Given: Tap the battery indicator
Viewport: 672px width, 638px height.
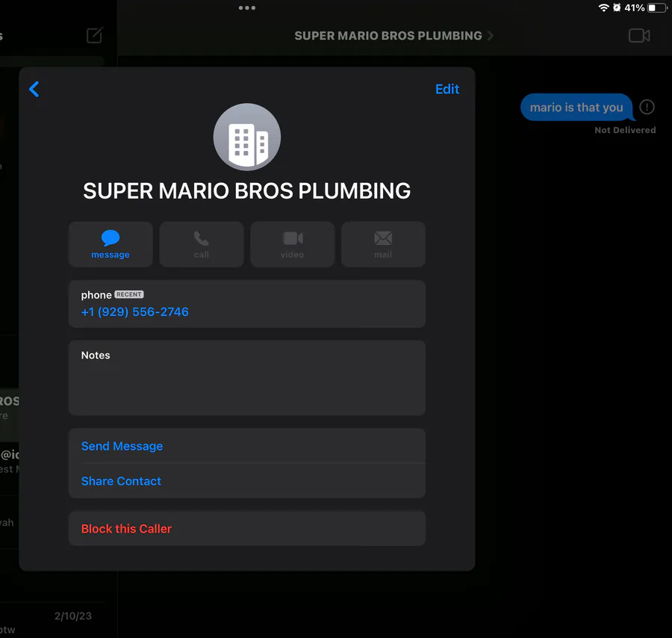Looking at the screenshot, I should coord(657,7).
